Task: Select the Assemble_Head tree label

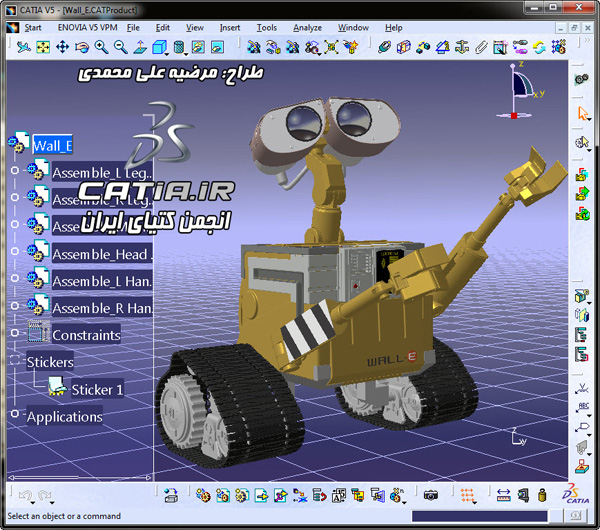Action: [x=102, y=254]
